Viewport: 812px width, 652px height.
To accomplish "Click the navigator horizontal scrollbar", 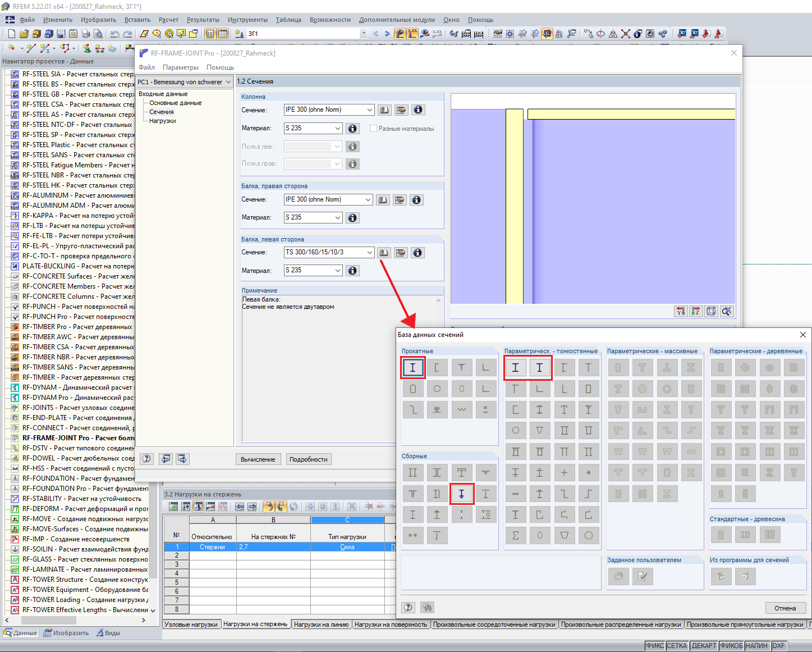I will click(48, 620).
